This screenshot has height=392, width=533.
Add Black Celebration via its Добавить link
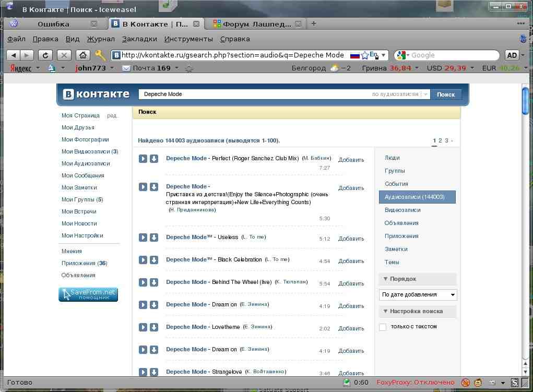point(351,261)
